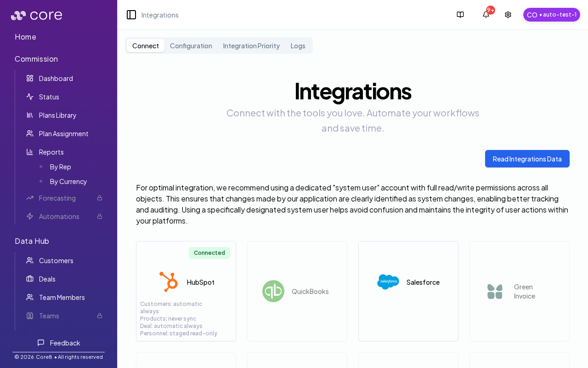Open the Salesforce integration card
Viewport: 588px width, 368px height.
tap(408, 291)
